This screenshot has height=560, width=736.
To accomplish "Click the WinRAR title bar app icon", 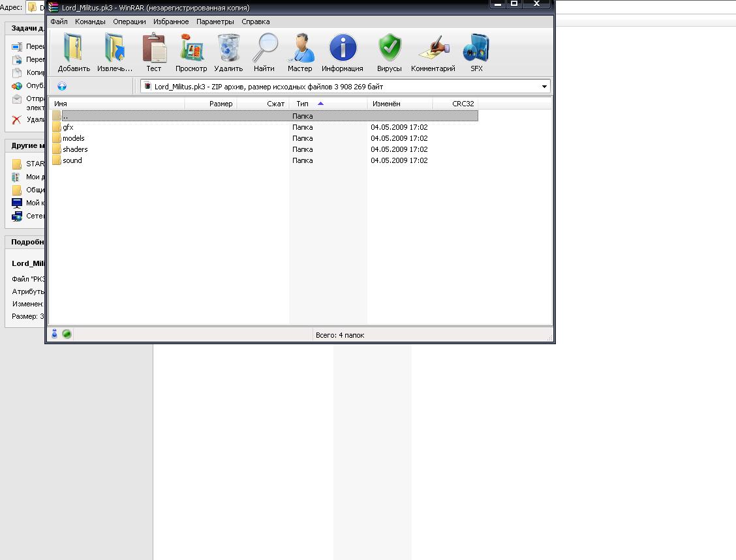I will click(x=53, y=8).
